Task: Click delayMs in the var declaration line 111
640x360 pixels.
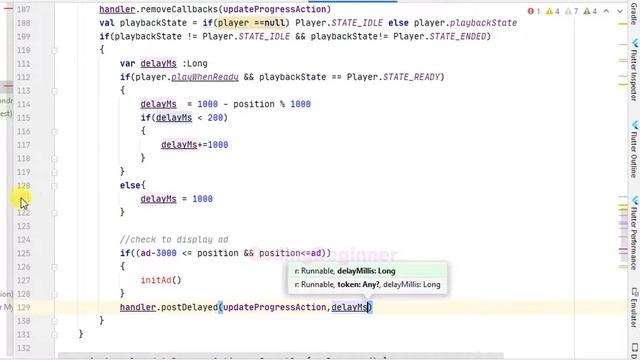Action: coord(158,64)
